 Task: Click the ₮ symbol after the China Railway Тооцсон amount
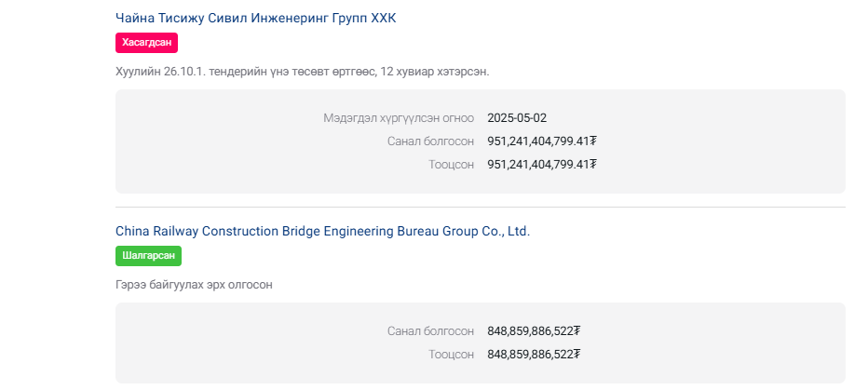[576, 354]
